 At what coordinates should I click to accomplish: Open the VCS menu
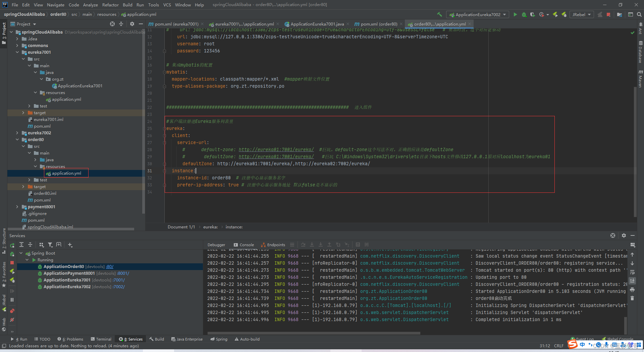click(167, 5)
